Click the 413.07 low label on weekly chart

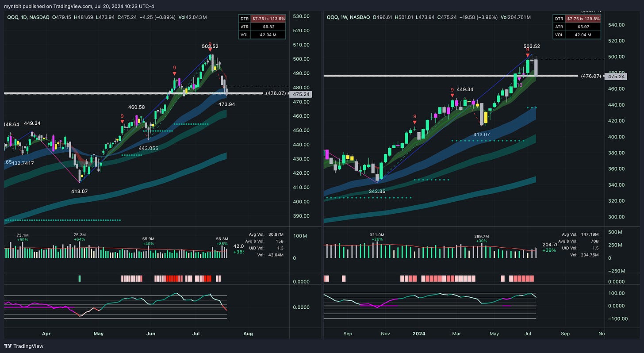(x=482, y=134)
